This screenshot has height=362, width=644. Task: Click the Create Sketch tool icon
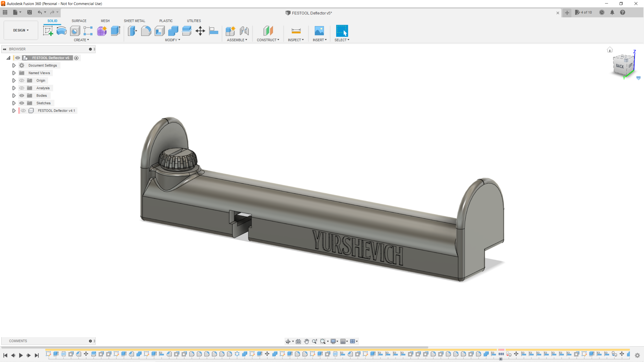[x=48, y=31]
